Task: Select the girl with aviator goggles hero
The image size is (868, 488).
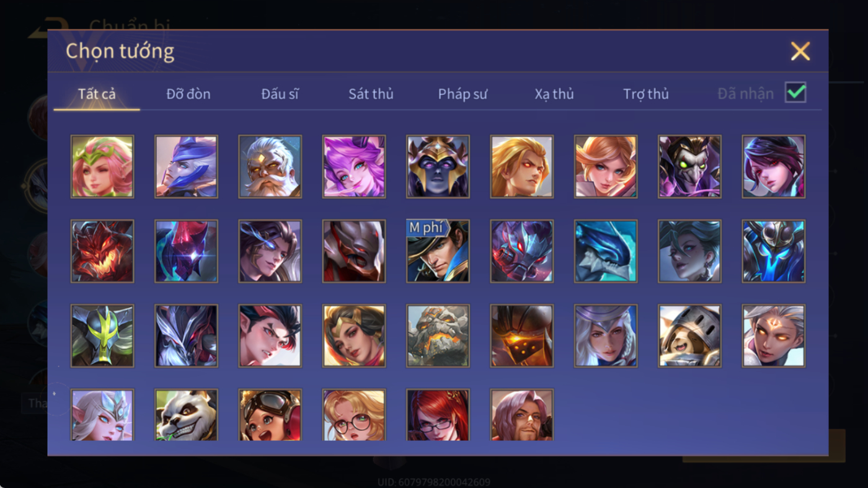Action: coord(270,415)
